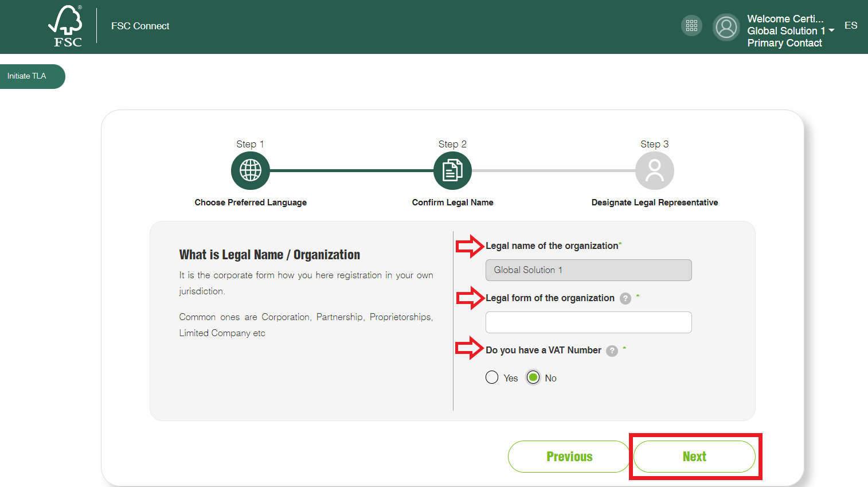Open help tooltip for VAT Number
Viewport: 868px width, 487px height.
coord(612,350)
